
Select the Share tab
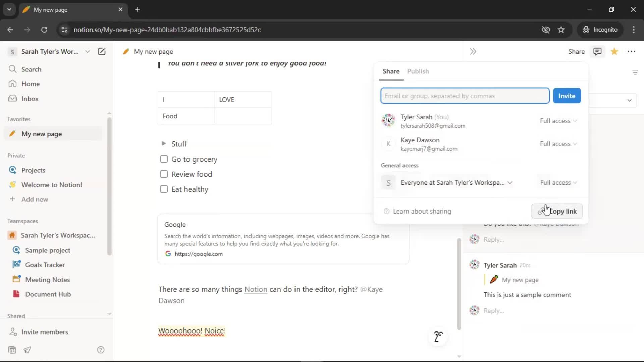coord(391,71)
